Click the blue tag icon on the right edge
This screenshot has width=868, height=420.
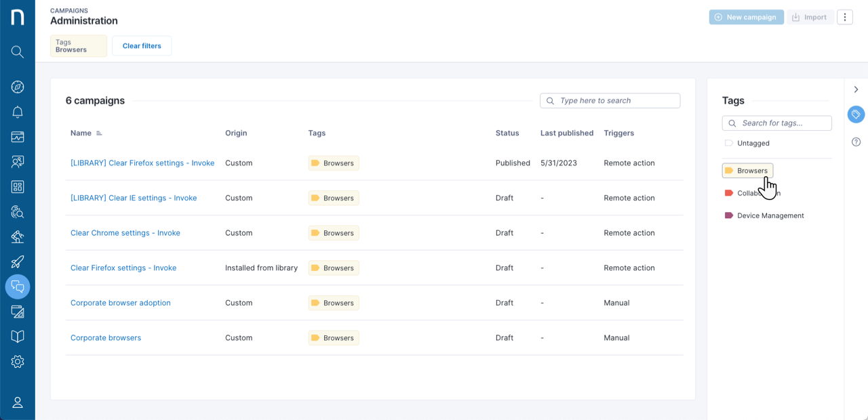(x=856, y=114)
